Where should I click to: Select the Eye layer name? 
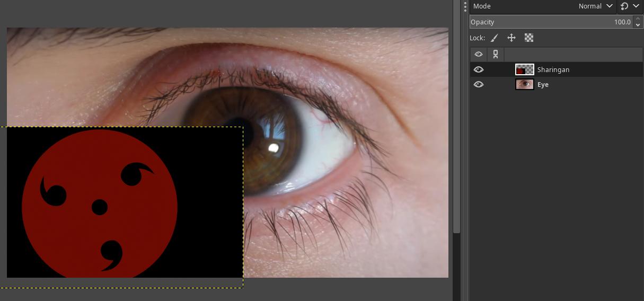click(x=543, y=84)
